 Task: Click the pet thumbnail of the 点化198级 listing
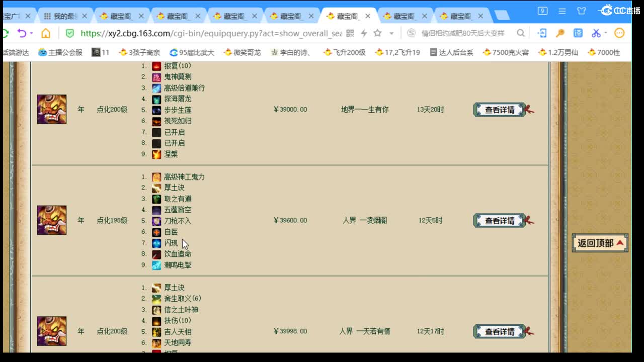click(51, 220)
